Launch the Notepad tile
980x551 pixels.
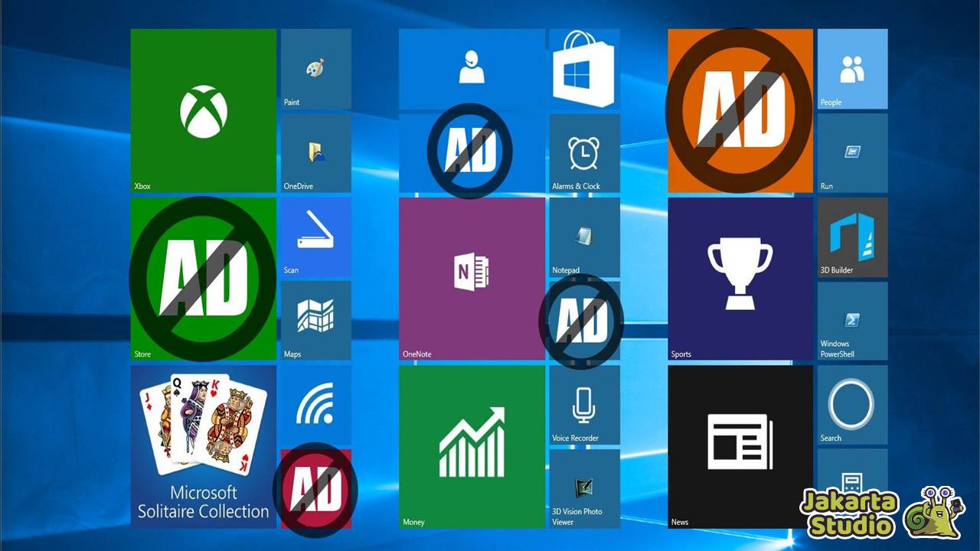coord(584,237)
